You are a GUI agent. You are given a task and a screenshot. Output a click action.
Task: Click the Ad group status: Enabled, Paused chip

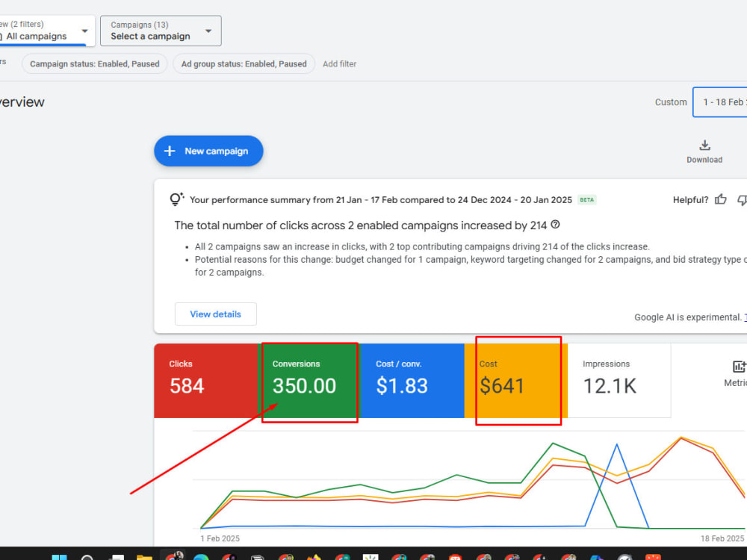click(244, 63)
